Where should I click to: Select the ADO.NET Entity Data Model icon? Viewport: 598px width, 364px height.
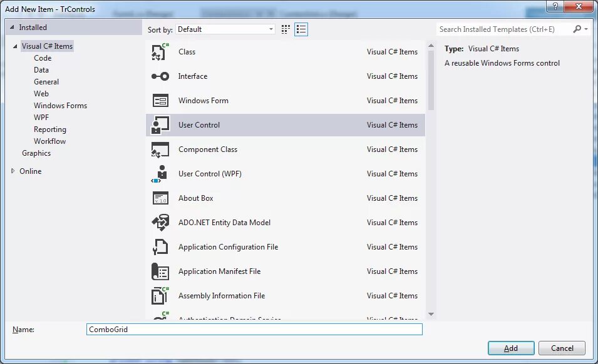160,222
